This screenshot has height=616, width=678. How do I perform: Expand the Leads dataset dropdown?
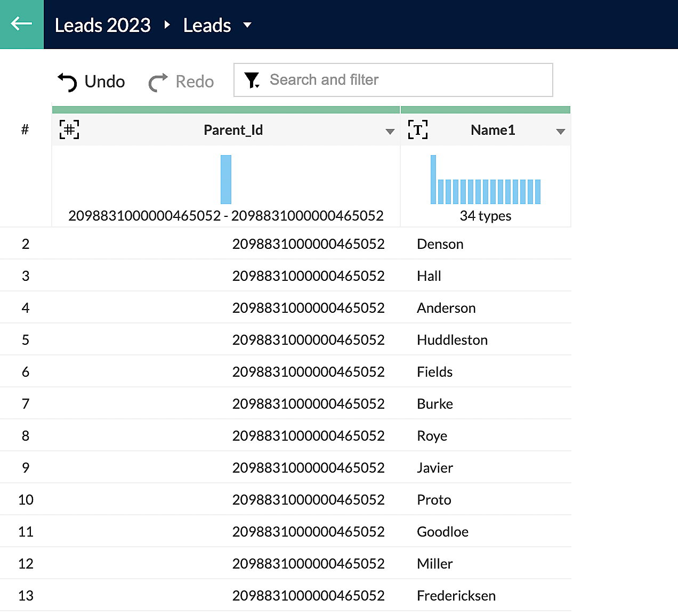click(247, 25)
